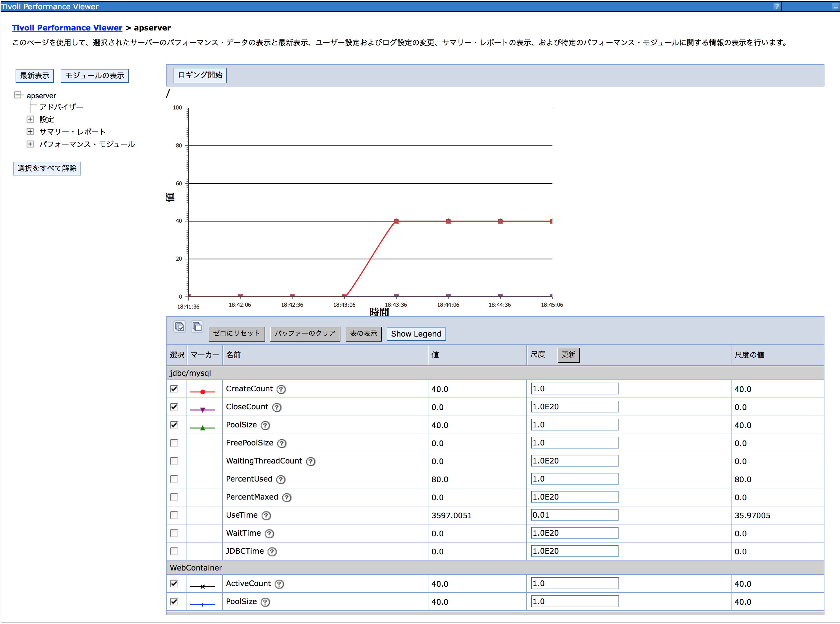Screen dimensions: 840x624
Task: Open help for PercentMaxed metric
Action: tap(287, 498)
